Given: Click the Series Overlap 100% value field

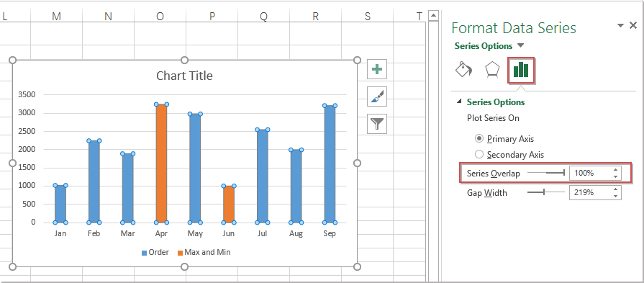Looking at the screenshot, I should tap(590, 174).
